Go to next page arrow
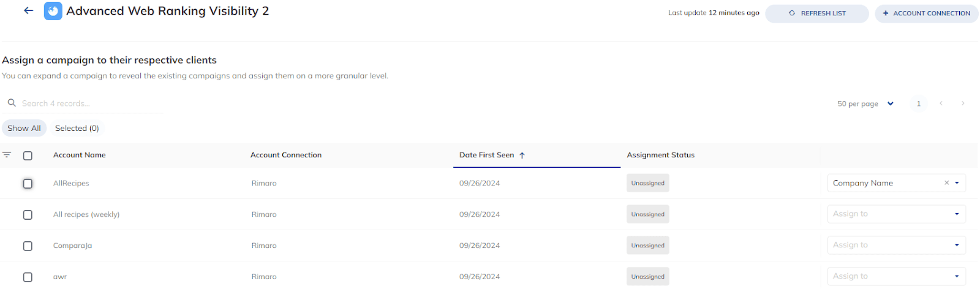 pyautogui.click(x=963, y=103)
